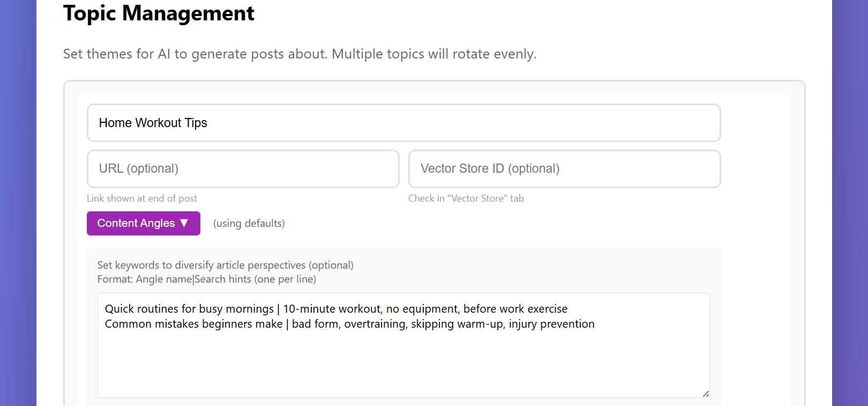Click on "before work exercise" in the textarea
Viewport: 868px width, 406px height.
pyautogui.click(x=515, y=309)
